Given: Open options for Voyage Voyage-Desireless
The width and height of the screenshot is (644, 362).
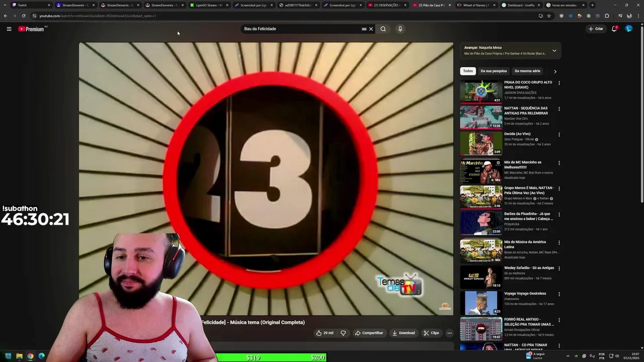Looking at the screenshot, I should click(559, 294).
